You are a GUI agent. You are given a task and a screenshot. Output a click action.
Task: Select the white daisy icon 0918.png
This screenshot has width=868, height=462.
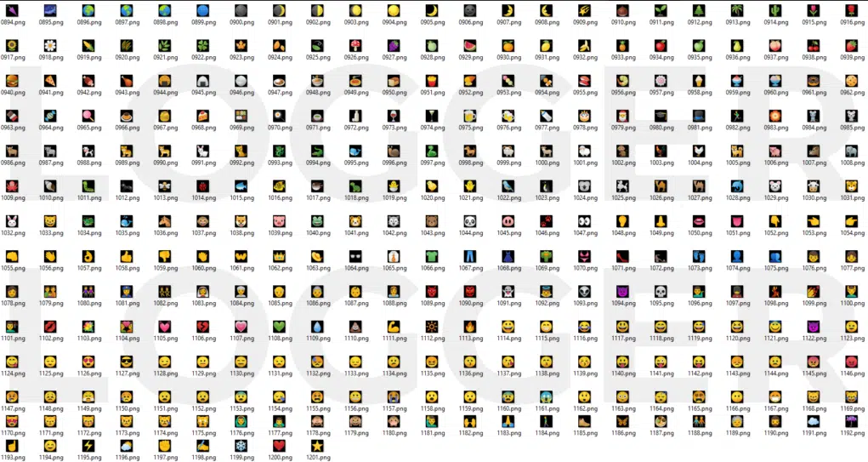point(50,44)
